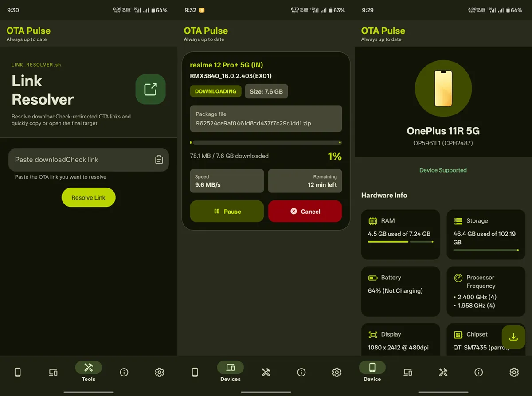532x396 pixels.
Task: Tap the realme 12 Pro+ 5G (IN) title
Action: pyautogui.click(x=226, y=65)
